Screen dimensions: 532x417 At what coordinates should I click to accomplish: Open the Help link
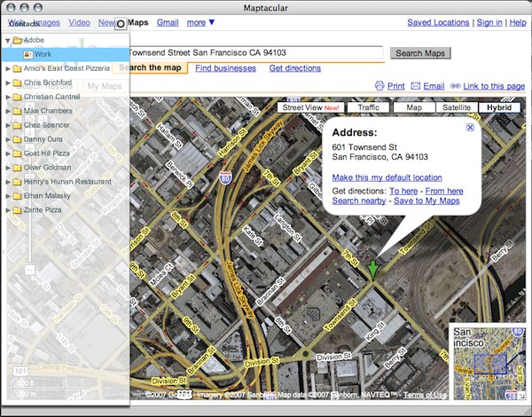pos(518,23)
